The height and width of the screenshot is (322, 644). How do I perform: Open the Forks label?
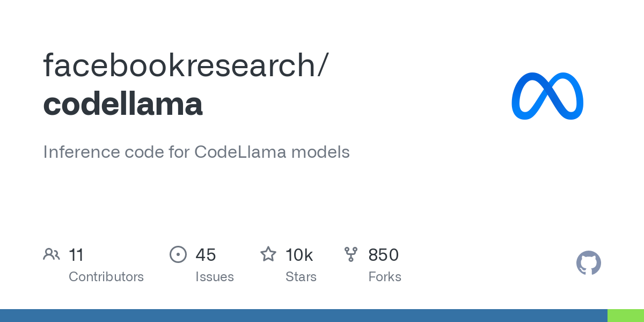(385, 277)
